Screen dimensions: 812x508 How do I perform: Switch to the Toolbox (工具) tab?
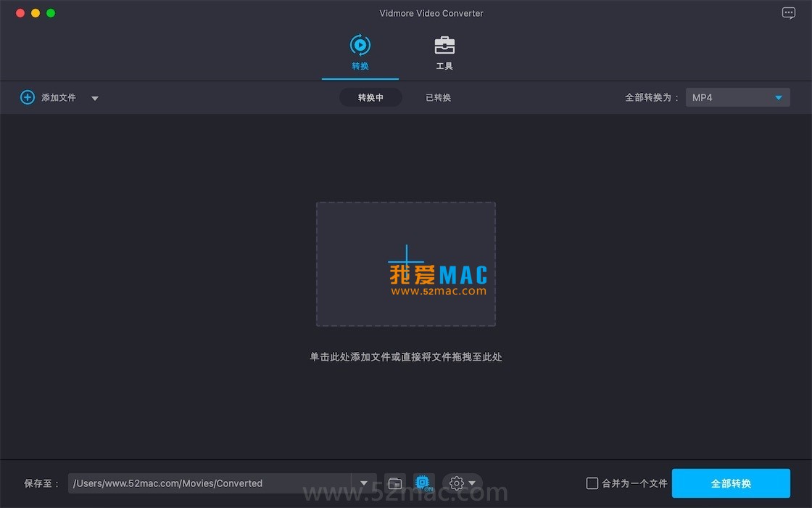point(444,53)
